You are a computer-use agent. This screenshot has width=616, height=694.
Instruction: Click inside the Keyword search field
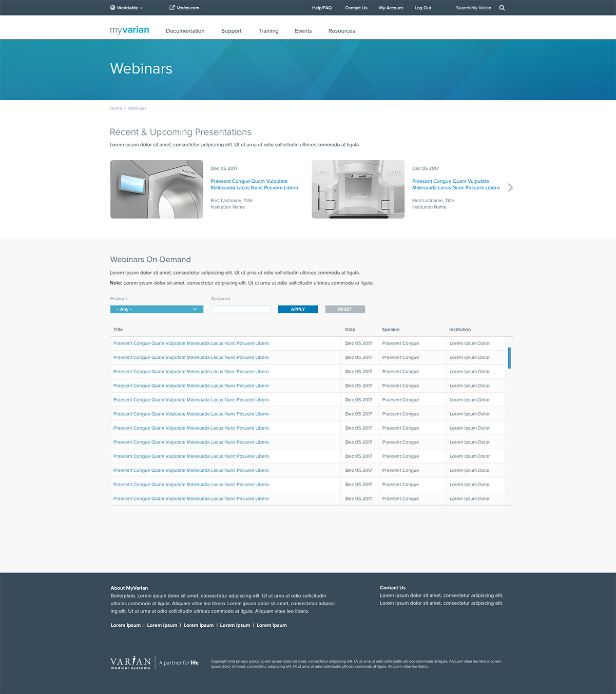(240, 309)
